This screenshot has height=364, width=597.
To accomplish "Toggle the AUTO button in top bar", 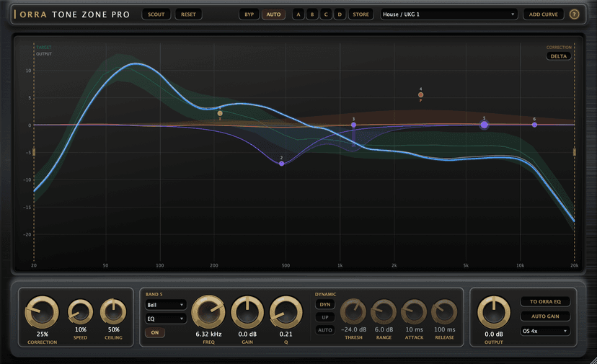I will pos(273,14).
